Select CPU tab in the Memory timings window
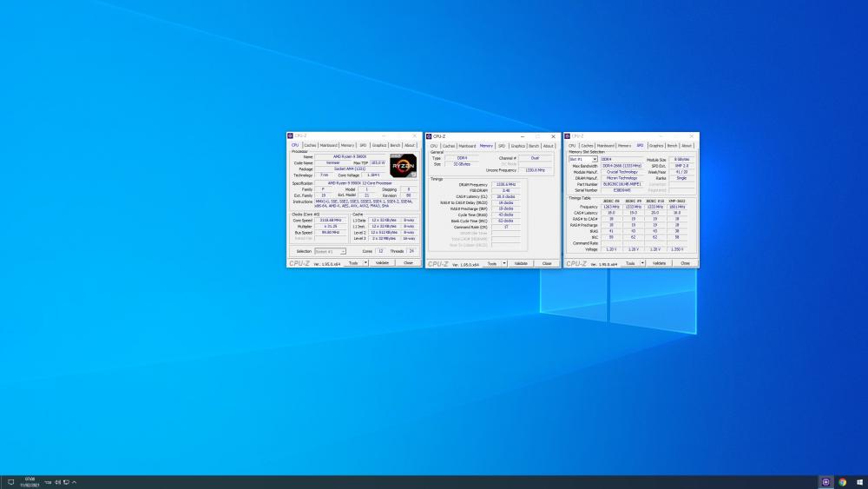 pos(434,146)
